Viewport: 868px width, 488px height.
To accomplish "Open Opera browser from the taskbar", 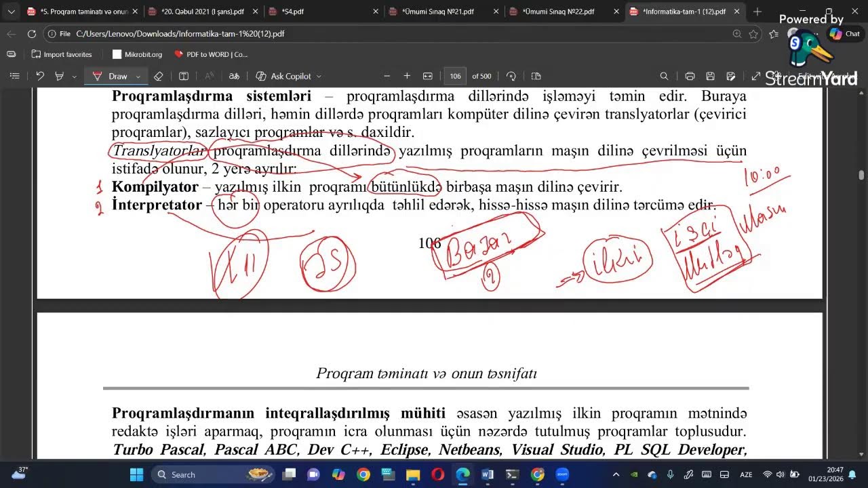I will coord(437,474).
